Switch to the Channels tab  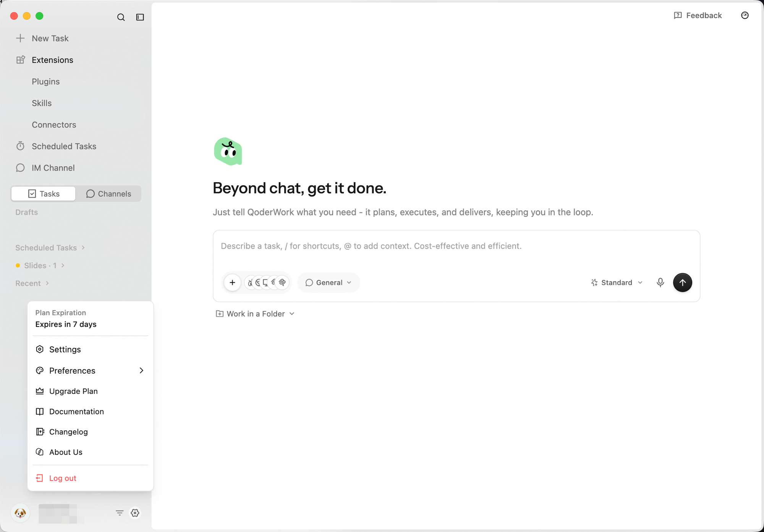pyautogui.click(x=108, y=194)
